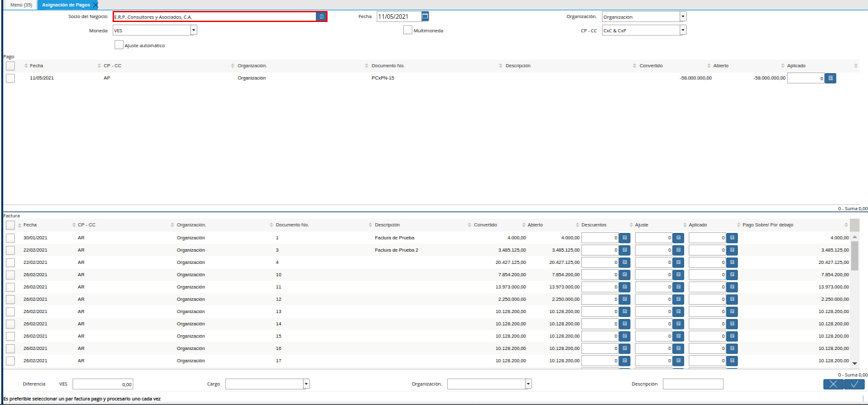Click the Descripción input field at bottom
868x405 pixels.
(x=693, y=384)
